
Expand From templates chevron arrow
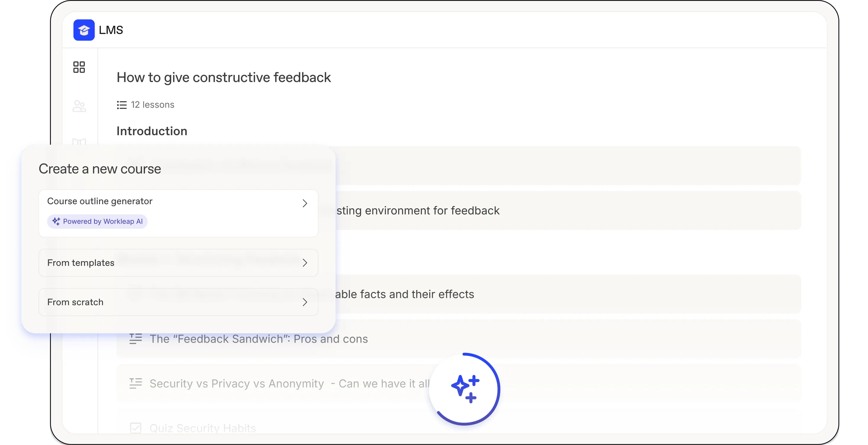point(305,263)
